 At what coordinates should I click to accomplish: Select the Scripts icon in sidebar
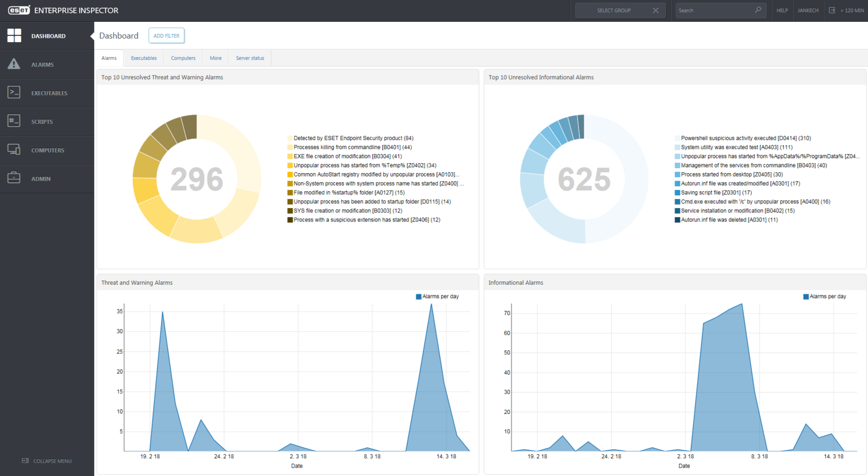pyautogui.click(x=13, y=121)
